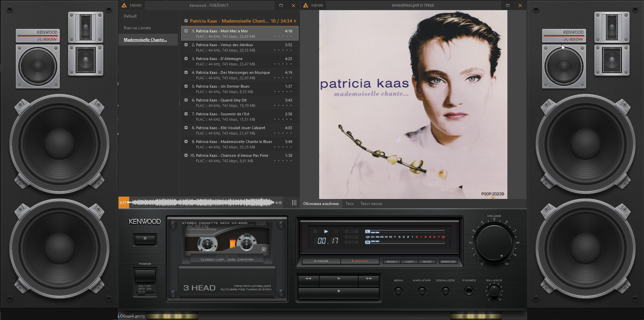Open the Текст песни tab
This screenshot has width=644, height=320.
(371, 204)
